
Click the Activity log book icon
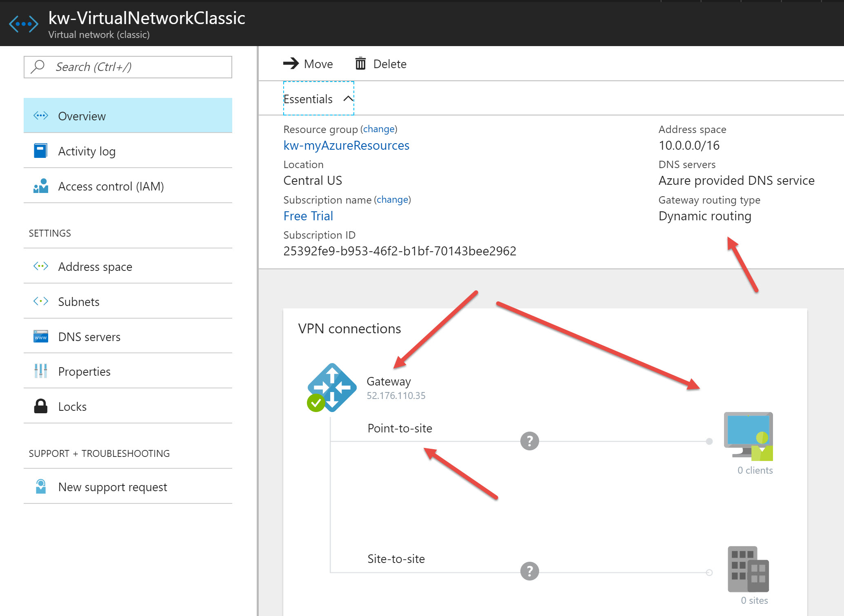(40, 151)
